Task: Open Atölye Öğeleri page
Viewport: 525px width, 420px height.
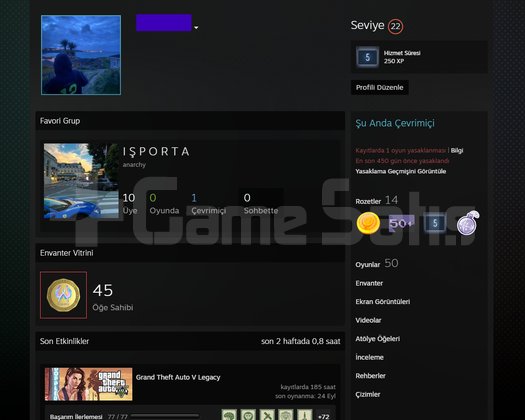Action: click(x=378, y=339)
